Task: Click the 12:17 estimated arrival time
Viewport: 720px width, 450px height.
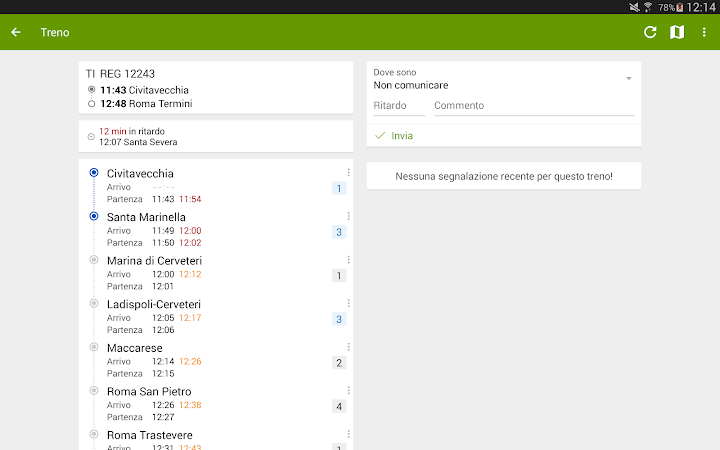Action: (190, 318)
